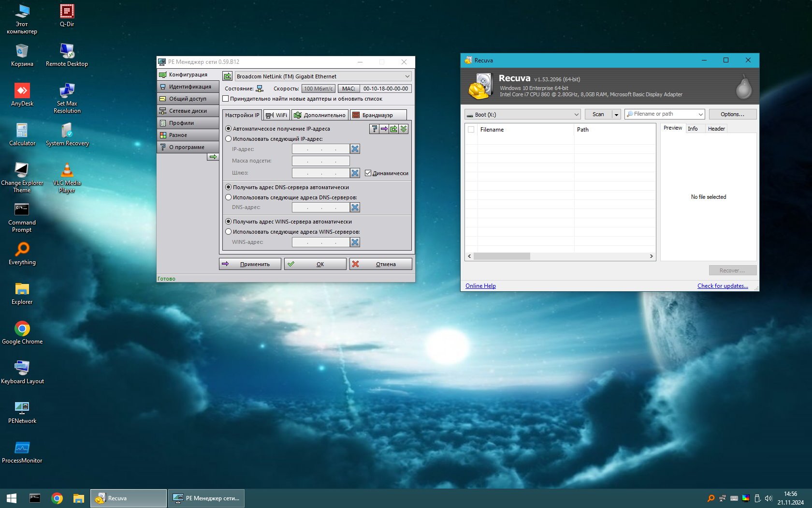This screenshot has width=812, height=508.
Task: Switch to Header tab in Recuva
Action: pyautogui.click(x=716, y=129)
